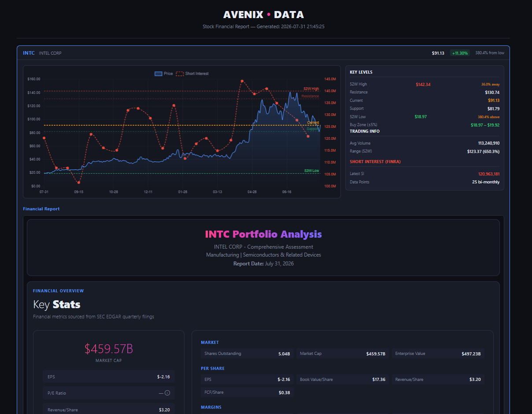Click the Report Date July 31, 2026 line
The image size is (532, 414).
pyautogui.click(x=263, y=264)
